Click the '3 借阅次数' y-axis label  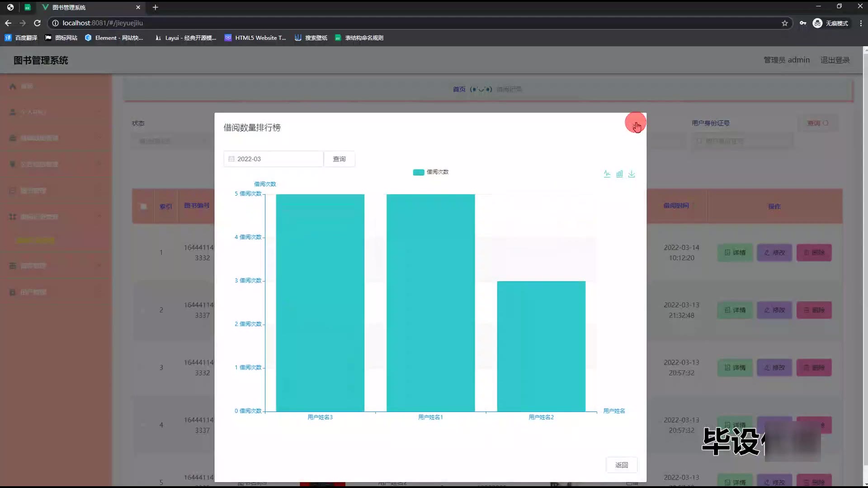pyautogui.click(x=248, y=281)
